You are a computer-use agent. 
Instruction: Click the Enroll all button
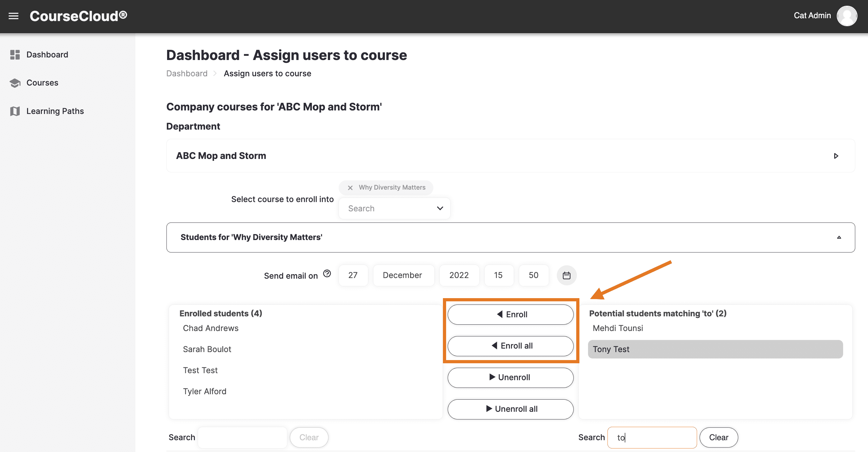point(510,346)
